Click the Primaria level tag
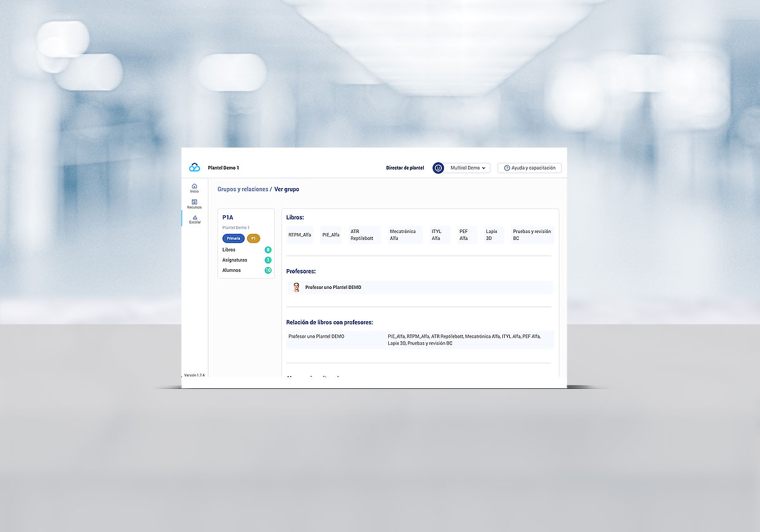Viewport: 760px width, 532px height. pos(233,238)
